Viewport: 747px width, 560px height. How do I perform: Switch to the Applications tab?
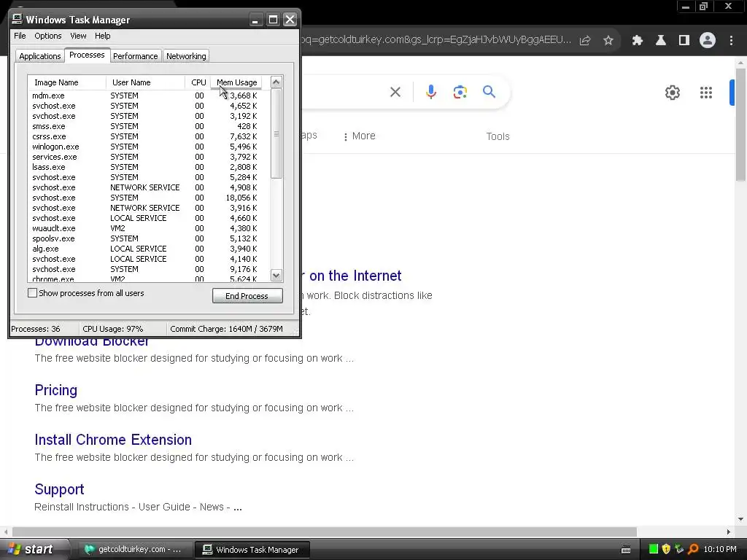coord(40,56)
